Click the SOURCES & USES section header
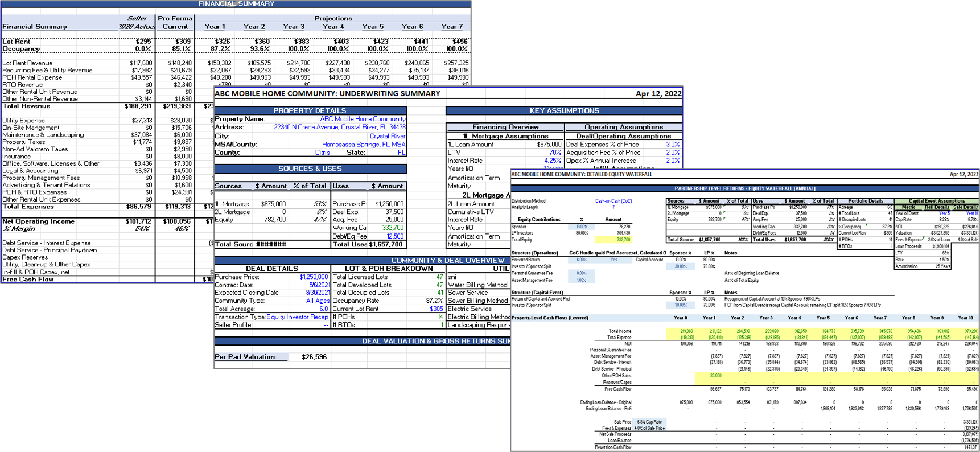The image size is (980, 452). tap(310, 169)
